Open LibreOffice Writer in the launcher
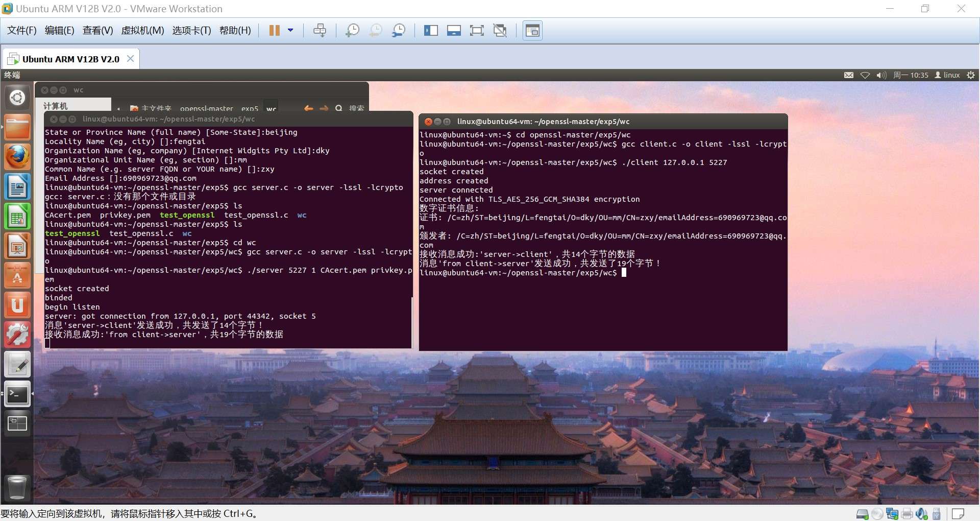This screenshot has width=980, height=521. click(17, 186)
